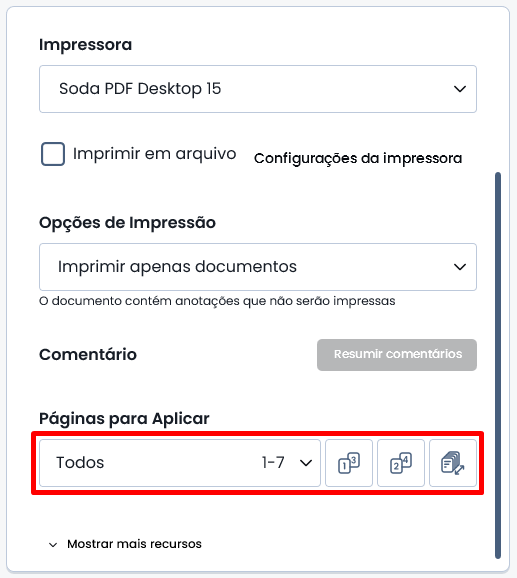Open 'Configurações da impressora'

point(358,159)
